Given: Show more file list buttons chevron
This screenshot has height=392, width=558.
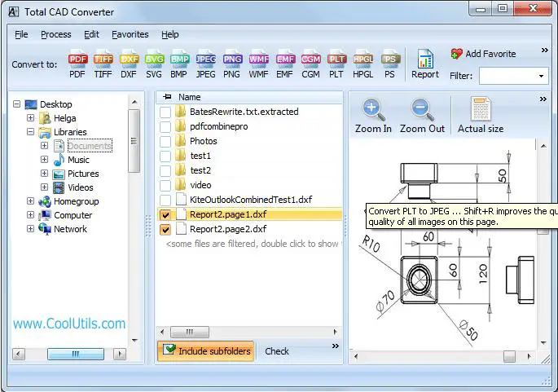Looking at the screenshot, I should point(336,346).
